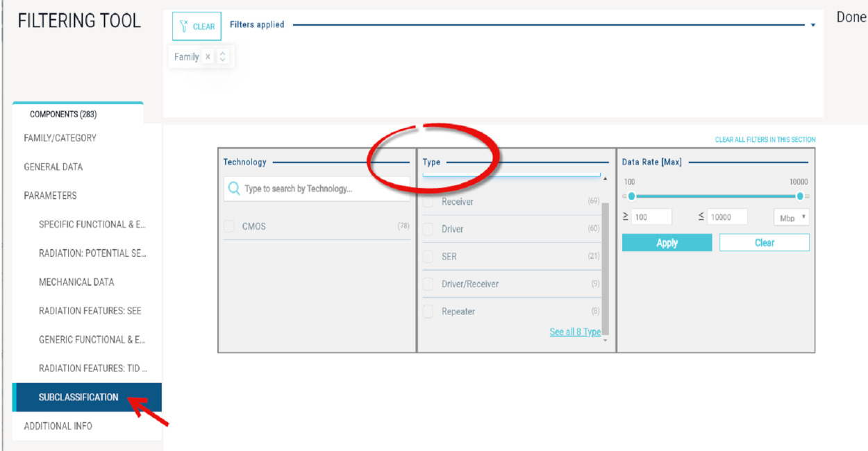This screenshot has width=868, height=451.
Task: Check the SER type checkbox
Action: [428, 256]
